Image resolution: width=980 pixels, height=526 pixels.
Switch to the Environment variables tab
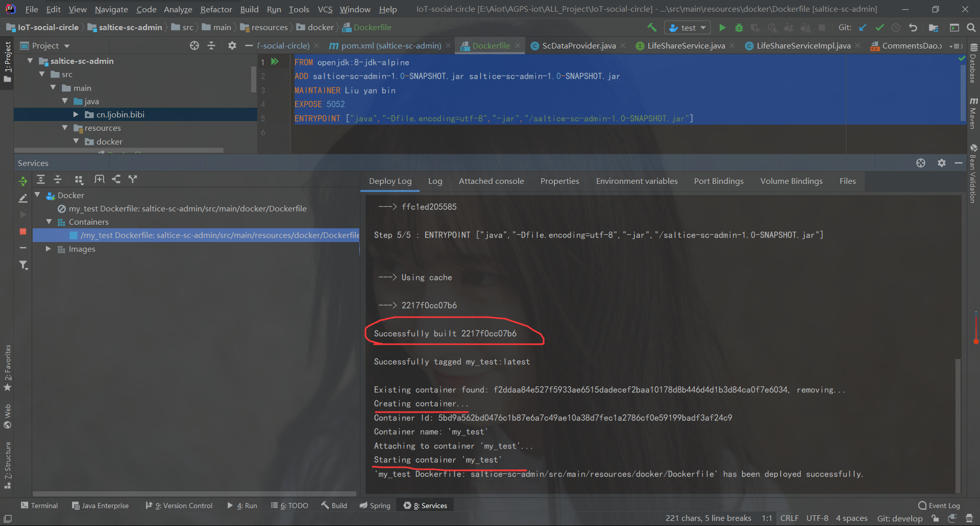click(x=636, y=181)
